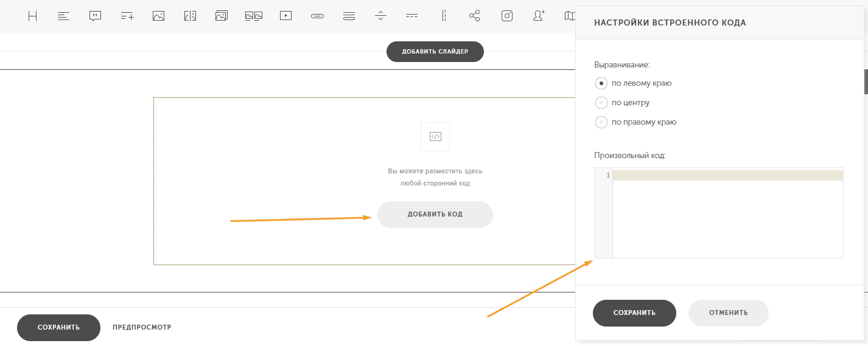Insert the map block
This screenshot has width=868, height=346.
(x=570, y=16)
